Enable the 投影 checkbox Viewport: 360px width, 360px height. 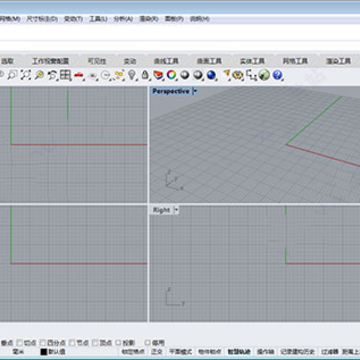118,343
